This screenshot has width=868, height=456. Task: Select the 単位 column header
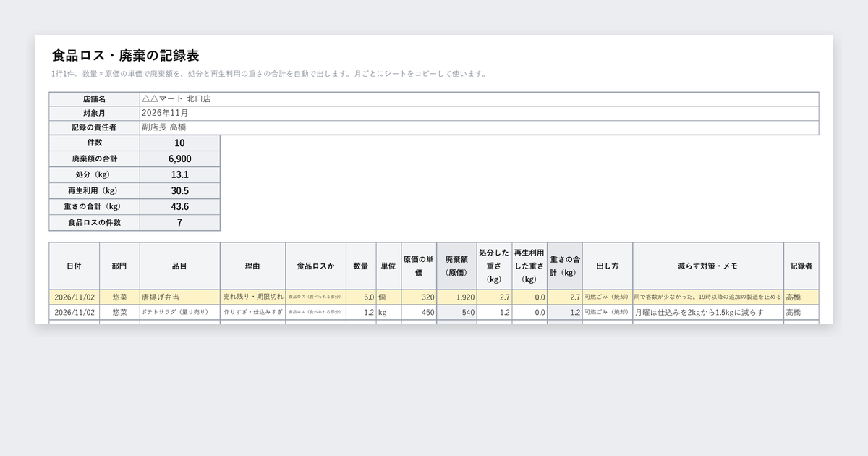pyautogui.click(x=388, y=266)
